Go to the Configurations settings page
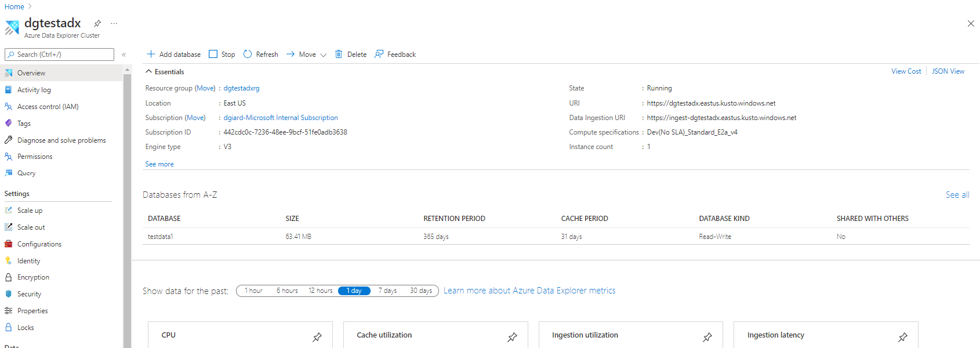Image resolution: width=980 pixels, height=348 pixels. tap(39, 244)
